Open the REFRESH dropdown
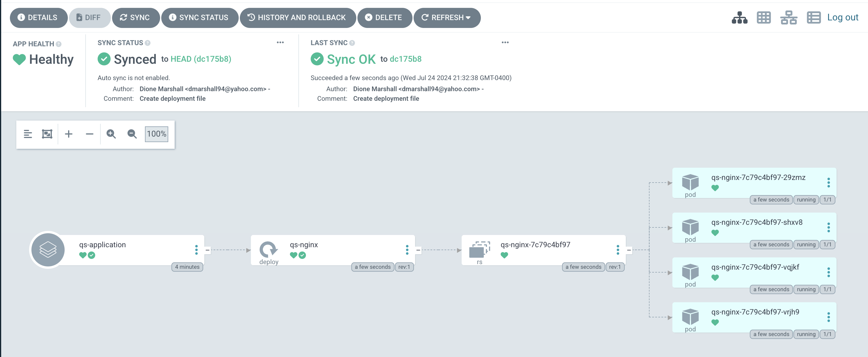 tap(447, 17)
